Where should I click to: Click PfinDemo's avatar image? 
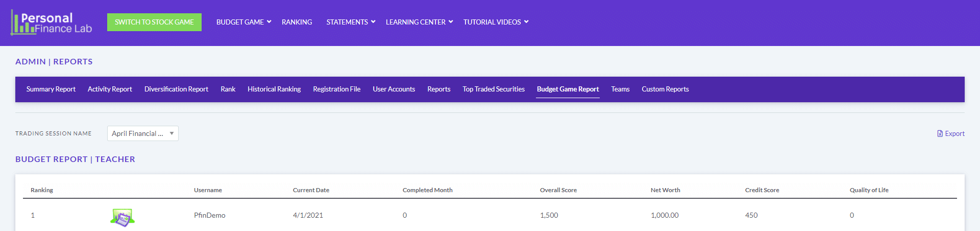[122, 217]
